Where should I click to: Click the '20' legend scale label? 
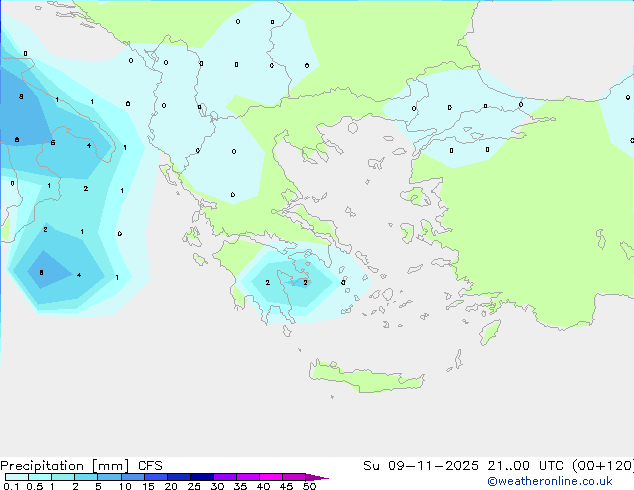171,486
